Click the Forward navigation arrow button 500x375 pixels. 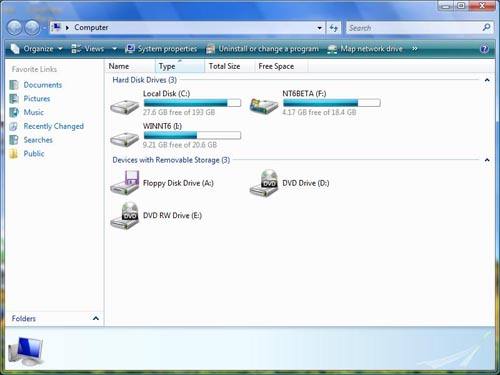click(33, 28)
